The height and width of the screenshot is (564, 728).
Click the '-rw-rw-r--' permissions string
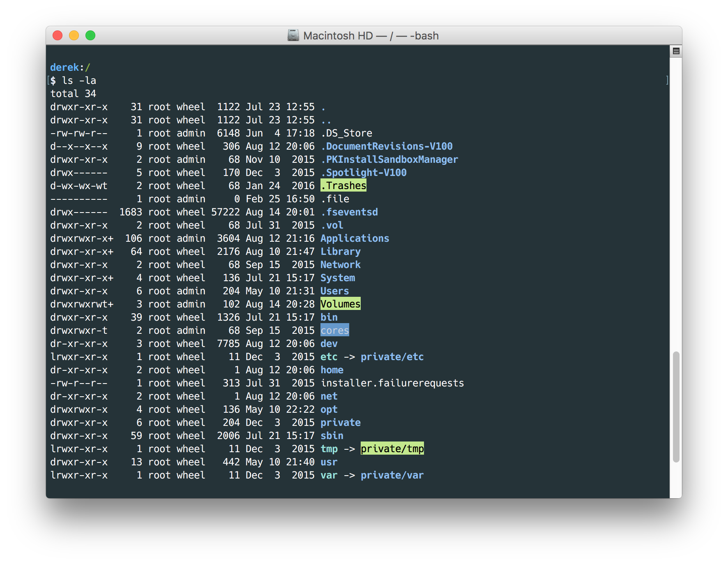pos(79,133)
